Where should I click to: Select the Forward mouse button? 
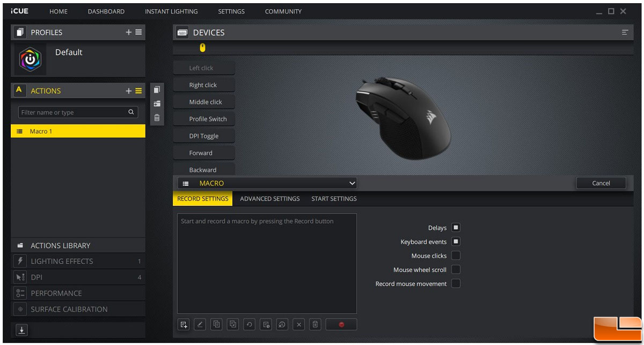[204, 153]
